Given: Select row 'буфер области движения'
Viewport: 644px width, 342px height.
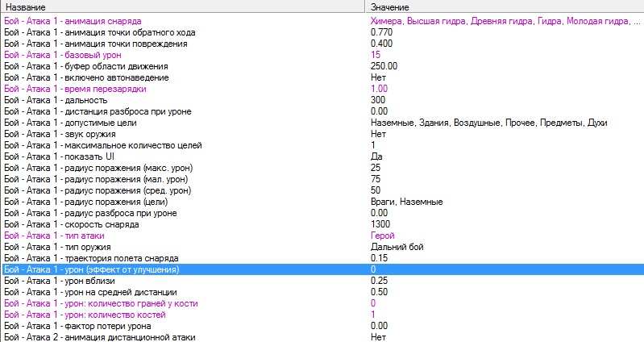Looking at the screenshot, I should click(x=322, y=66).
